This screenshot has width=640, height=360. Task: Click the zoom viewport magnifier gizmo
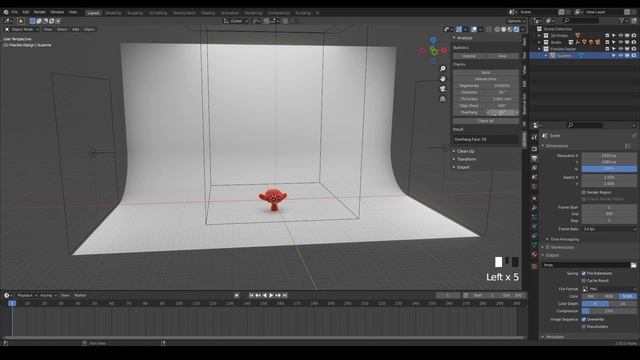tap(443, 69)
